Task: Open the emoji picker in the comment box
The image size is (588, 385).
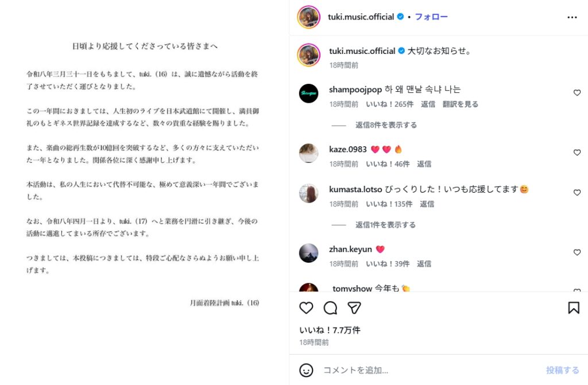Action: 307,370
